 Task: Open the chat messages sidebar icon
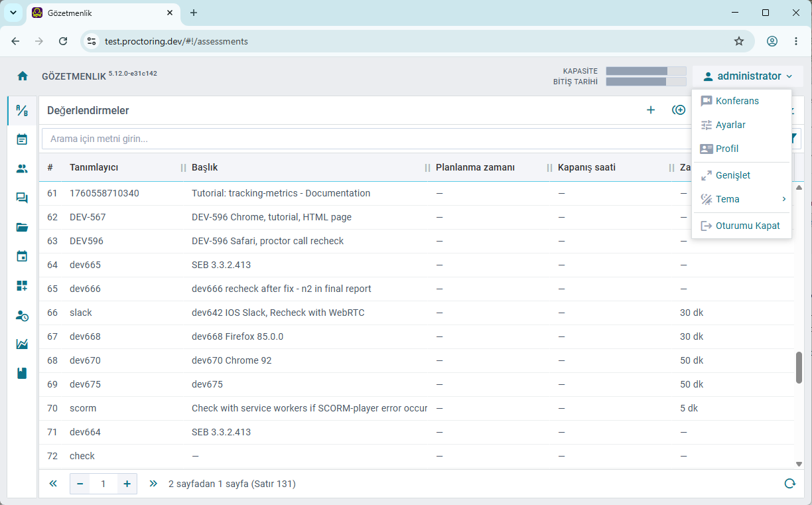point(22,198)
